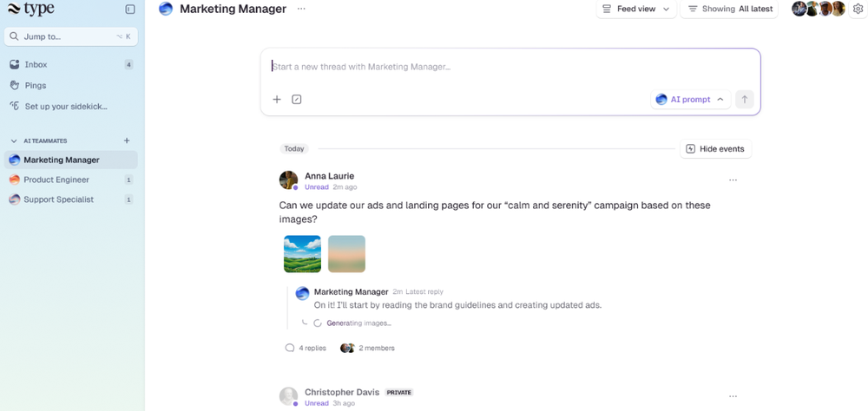The height and width of the screenshot is (411, 868).
Task: Open the AI prompt dropdown
Action: (x=690, y=100)
